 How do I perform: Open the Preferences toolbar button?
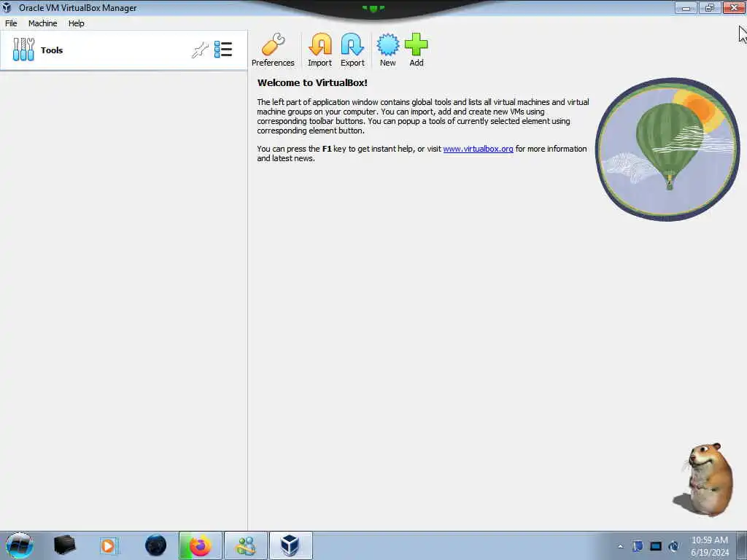pos(273,50)
